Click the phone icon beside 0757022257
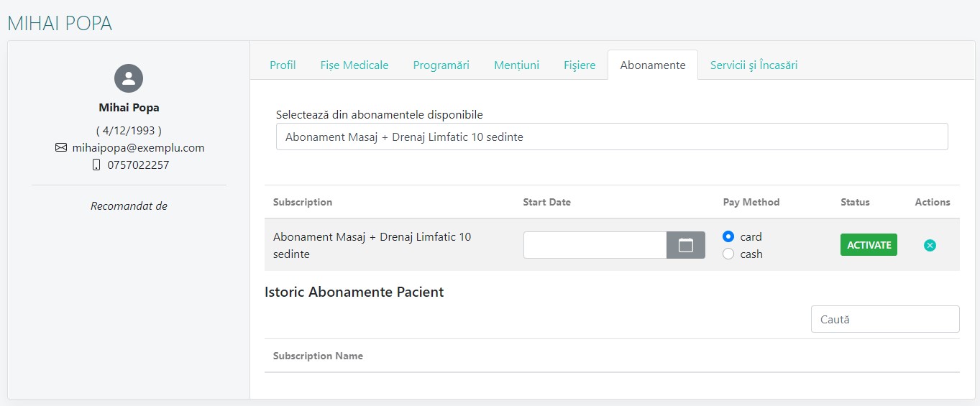This screenshot has width=980, height=406. pos(96,165)
